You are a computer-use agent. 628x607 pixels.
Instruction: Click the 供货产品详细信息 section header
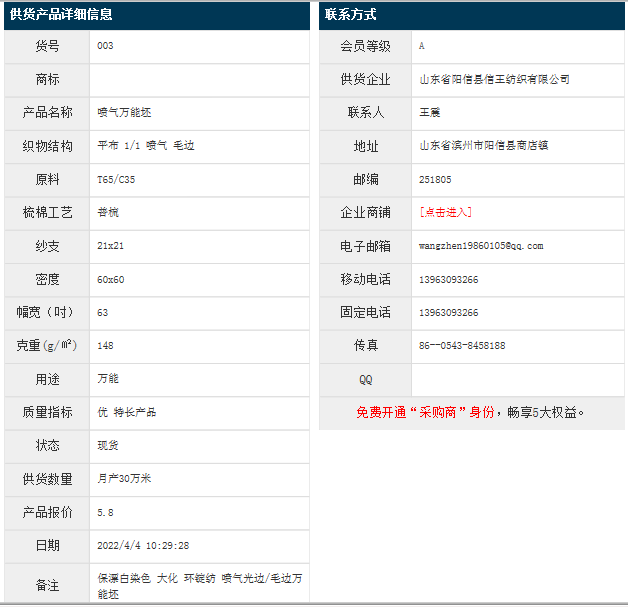pos(61,15)
